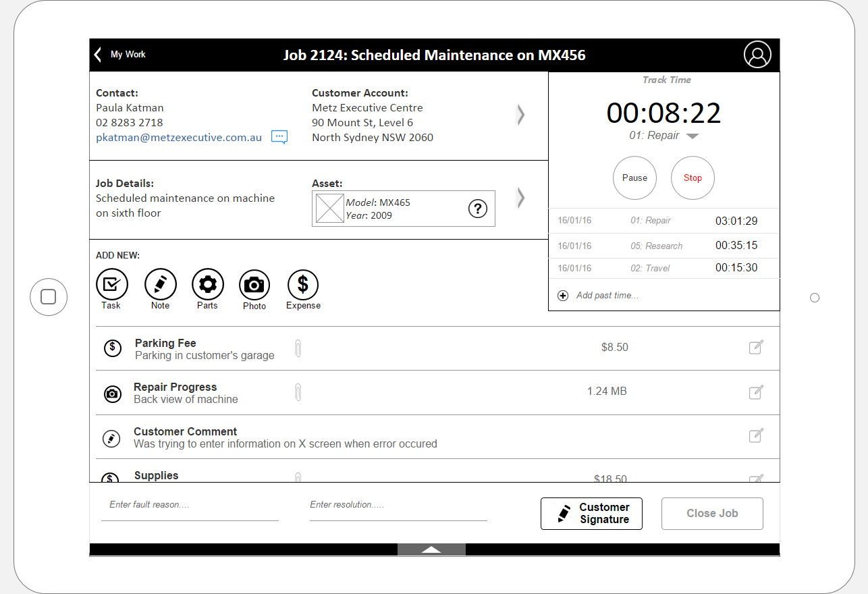The width and height of the screenshot is (868, 594).
Task: Open Customer Signature button
Action: pos(591,514)
